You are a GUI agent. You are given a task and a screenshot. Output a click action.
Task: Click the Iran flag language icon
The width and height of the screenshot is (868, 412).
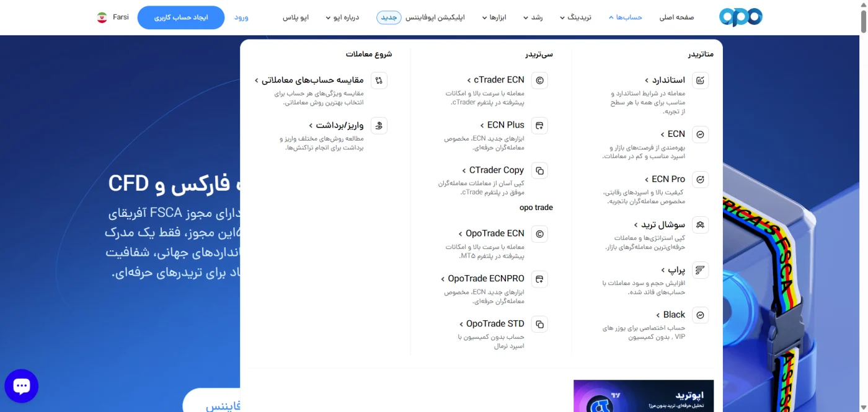click(102, 17)
